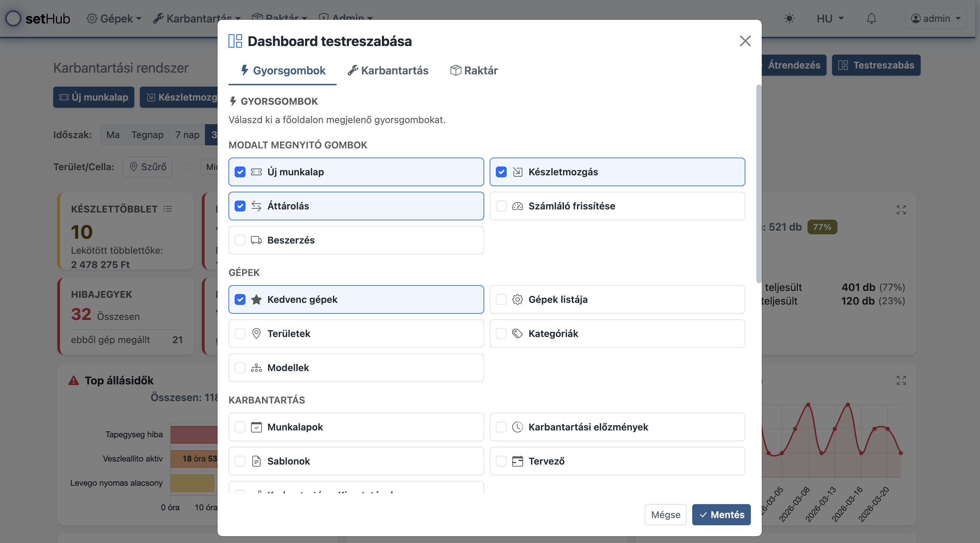Enable the Számláló frissítése checkbox
Screen dimensions: 980x543
pyautogui.click(x=501, y=206)
